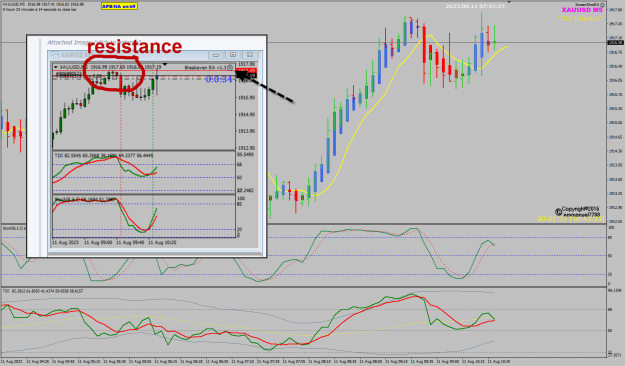This screenshot has width=625, height=366.
Task: Click the 2023.08.11 07:43:25 timestamp text
Action: 475,6
